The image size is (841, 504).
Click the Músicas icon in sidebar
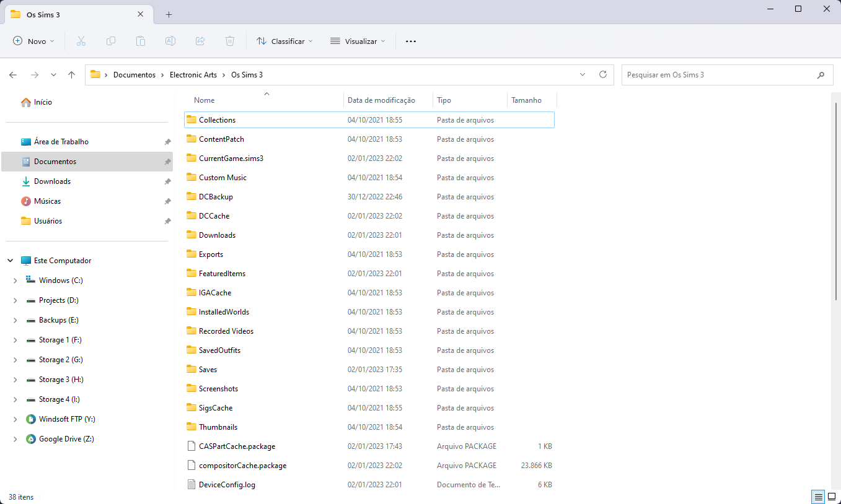click(26, 201)
